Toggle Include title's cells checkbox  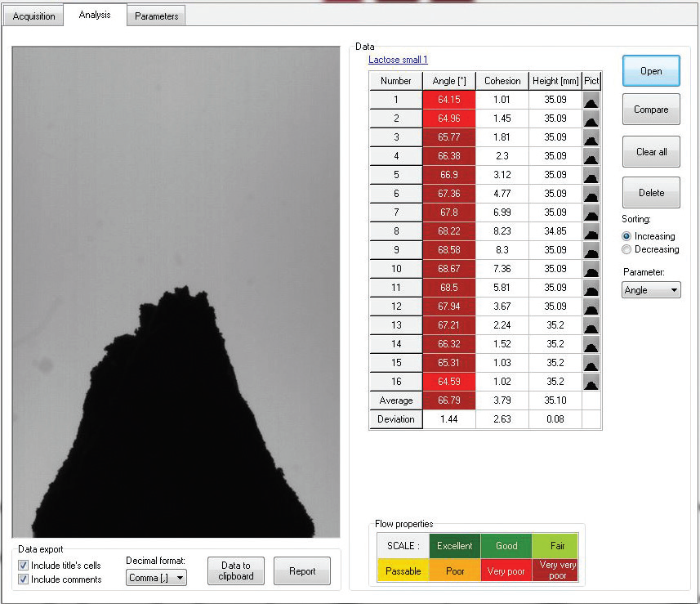click(23, 565)
